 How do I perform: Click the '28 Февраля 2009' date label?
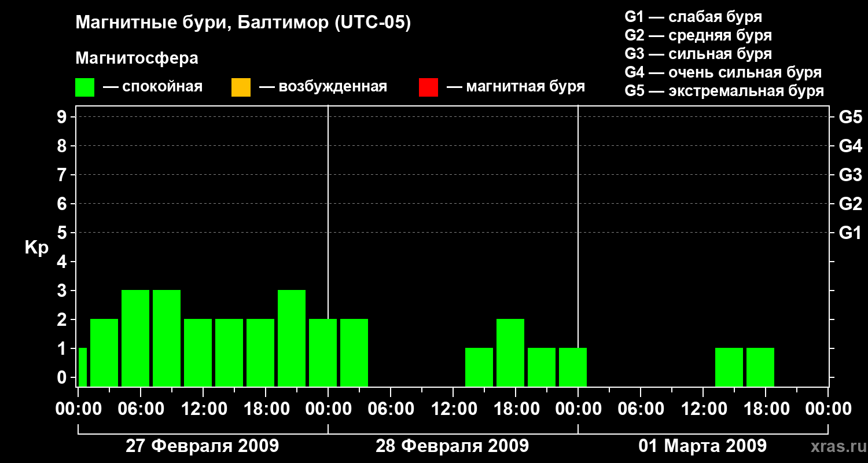[x=452, y=446]
